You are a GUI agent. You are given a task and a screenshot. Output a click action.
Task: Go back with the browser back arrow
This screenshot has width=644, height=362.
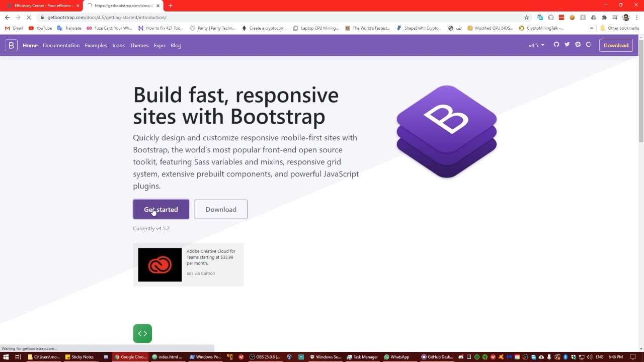click(x=7, y=17)
